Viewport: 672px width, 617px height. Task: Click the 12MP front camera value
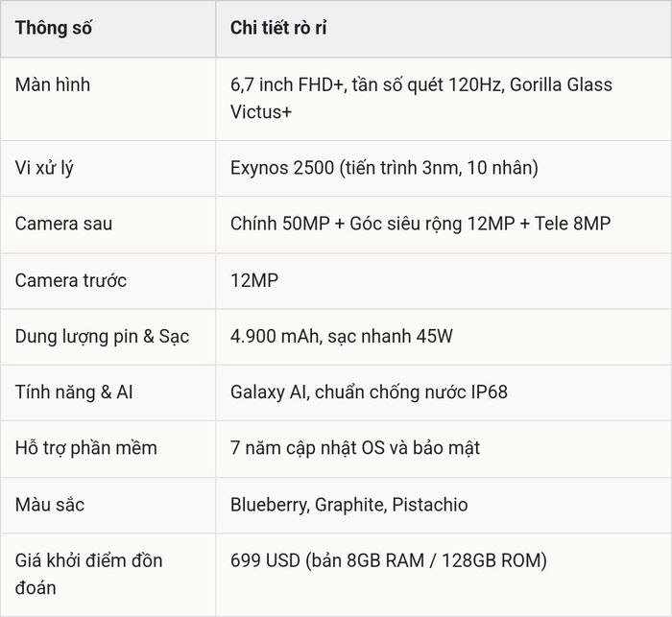tap(254, 280)
